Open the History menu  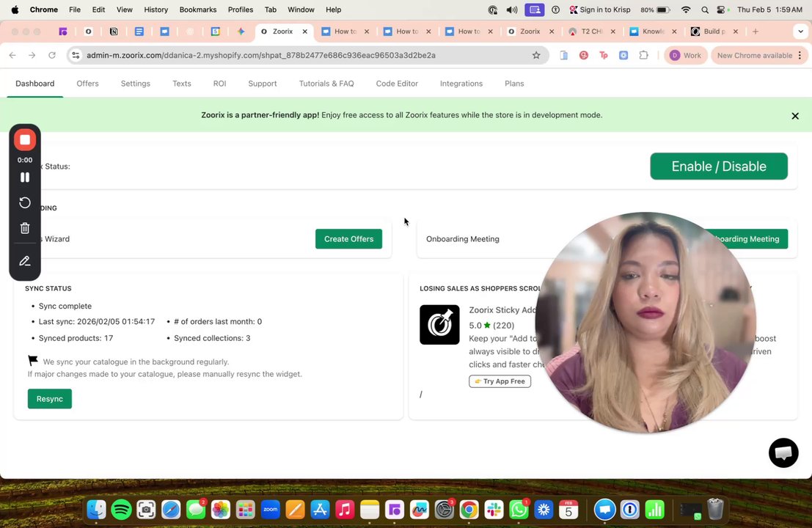(156, 10)
